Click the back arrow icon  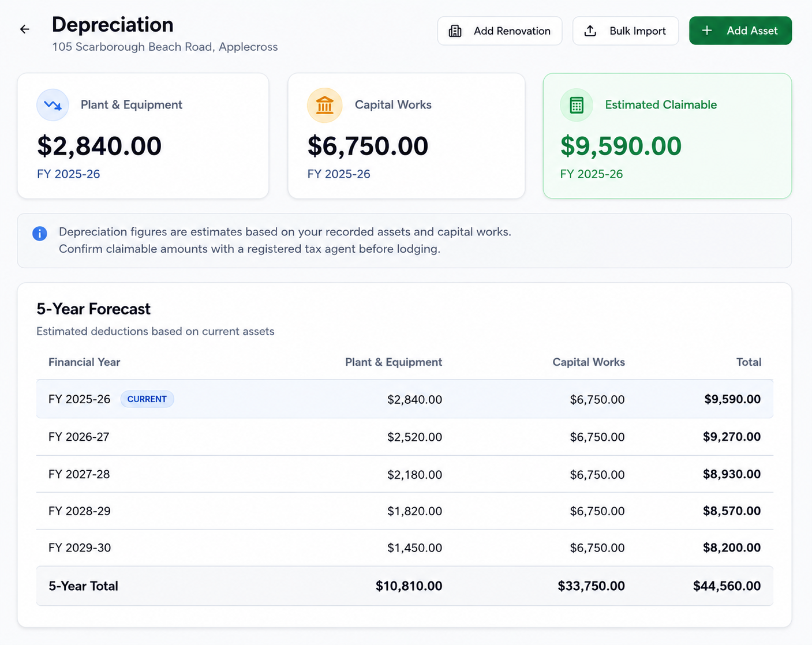(x=24, y=29)
